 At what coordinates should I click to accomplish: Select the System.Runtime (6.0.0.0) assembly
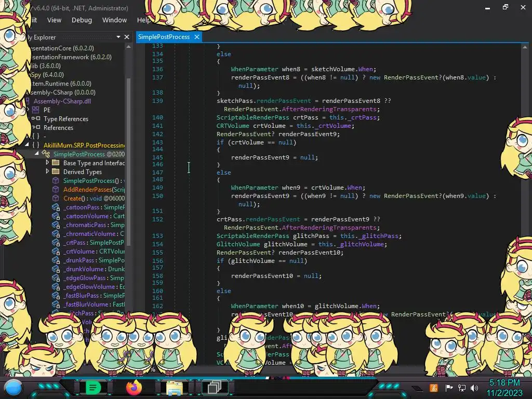(x=61, y=83)
